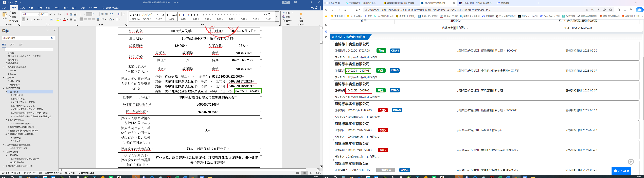Screen dimensions: 644x178
Task: Open the browser extensions puzzle icon
Action: pos(619,10)
